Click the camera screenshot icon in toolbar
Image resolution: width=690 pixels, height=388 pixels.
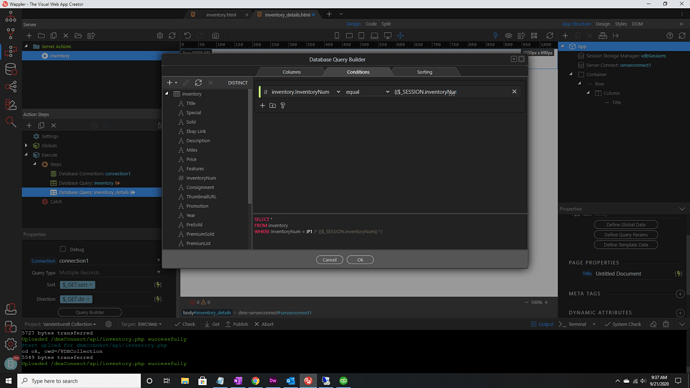(215, 36)
